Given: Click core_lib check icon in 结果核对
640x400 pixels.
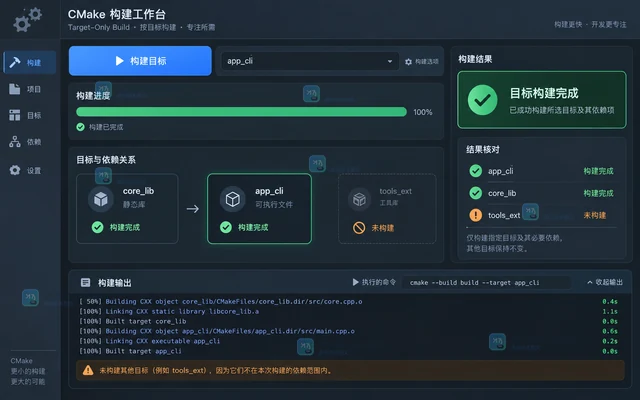Looking at the screenshot, I should tap(476, 193).
